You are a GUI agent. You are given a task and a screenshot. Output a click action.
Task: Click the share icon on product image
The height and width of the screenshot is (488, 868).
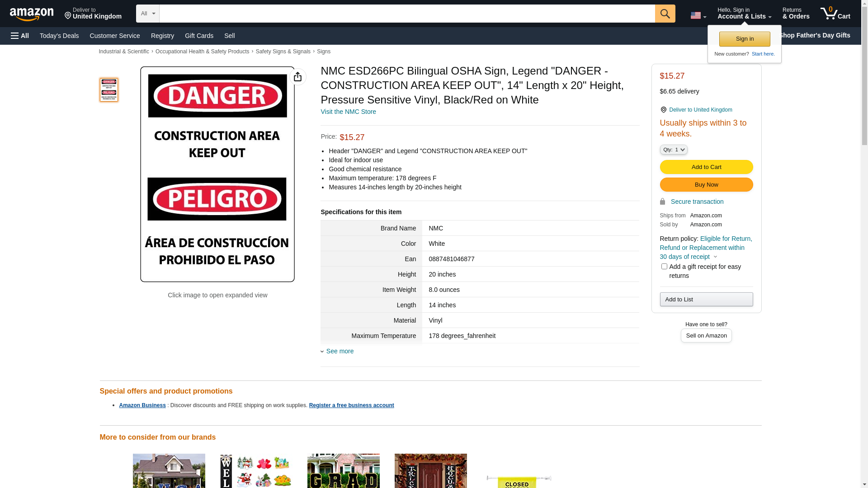click(297, 77)
